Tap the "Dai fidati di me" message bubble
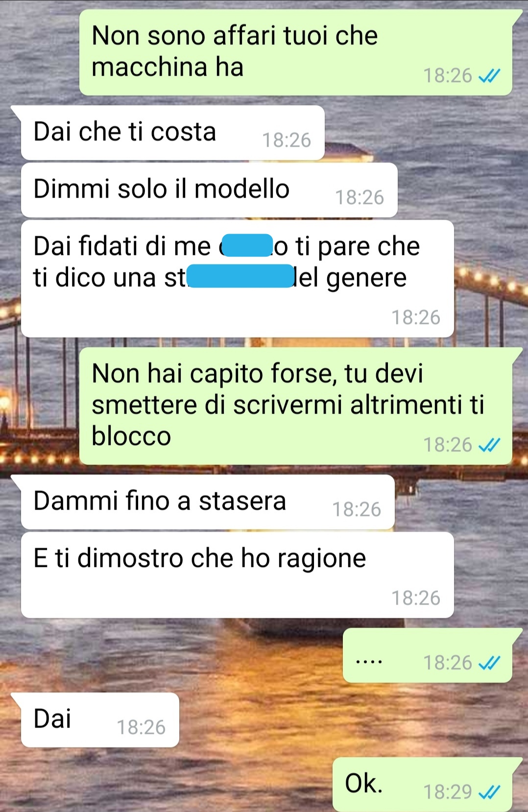 tap(238, 279)
